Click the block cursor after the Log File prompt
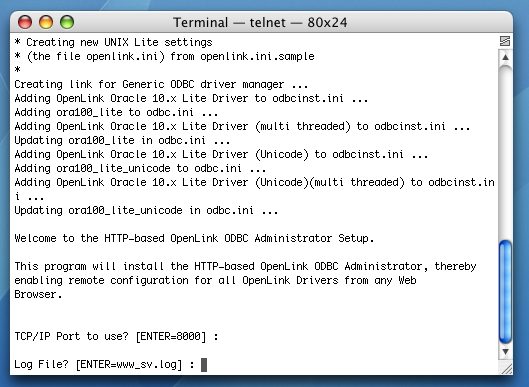The width and height of the screenshot is (529, 387). tap(204, 365)
